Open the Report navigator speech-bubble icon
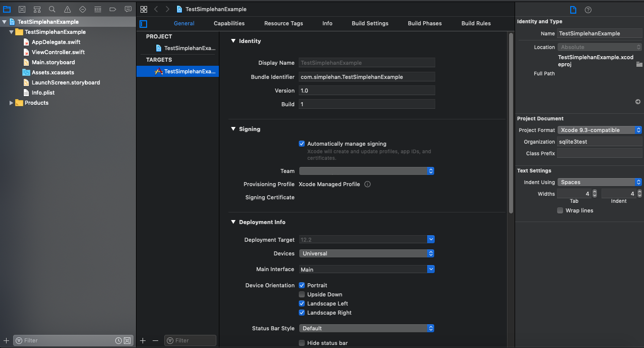 128,9
